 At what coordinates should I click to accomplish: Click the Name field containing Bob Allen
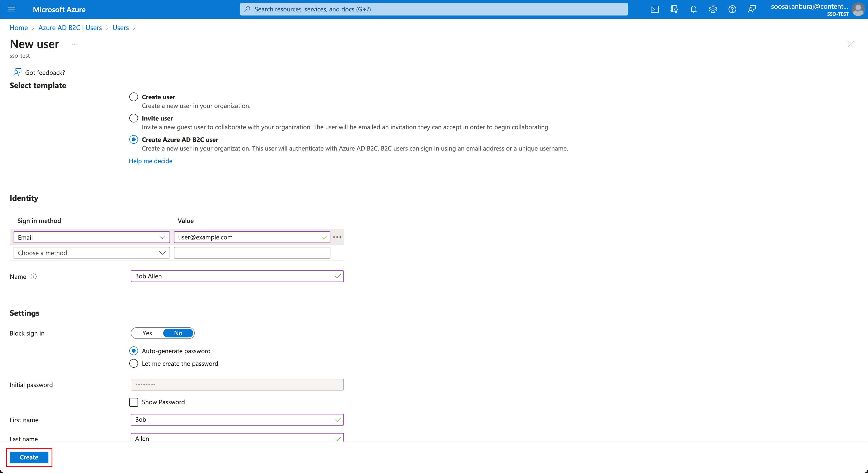(x=237, y=276)
